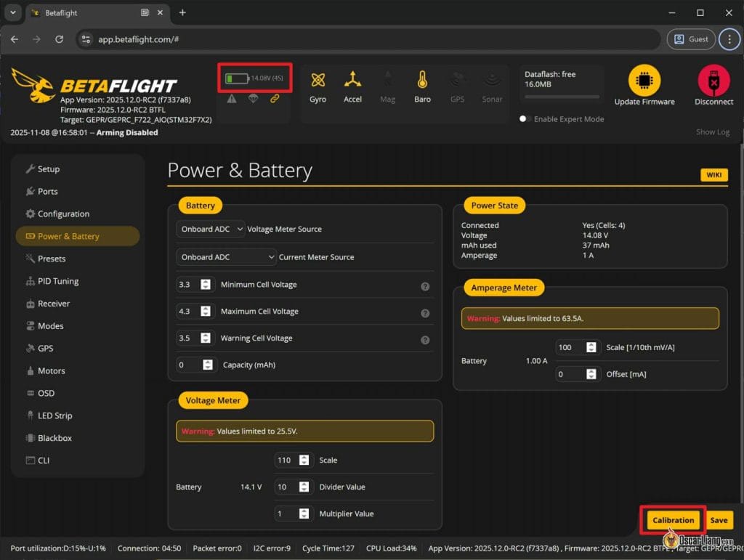Click the Calibration button
The image size is (744, 560).
[673, 520]
